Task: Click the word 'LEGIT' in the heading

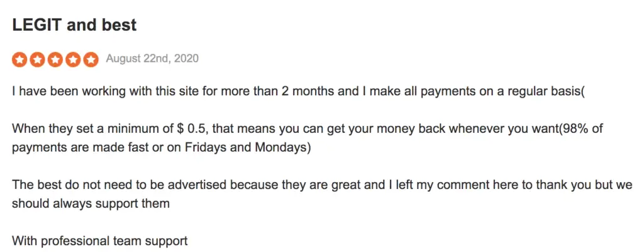Action: pyautogui.click(x=37, y=25)
